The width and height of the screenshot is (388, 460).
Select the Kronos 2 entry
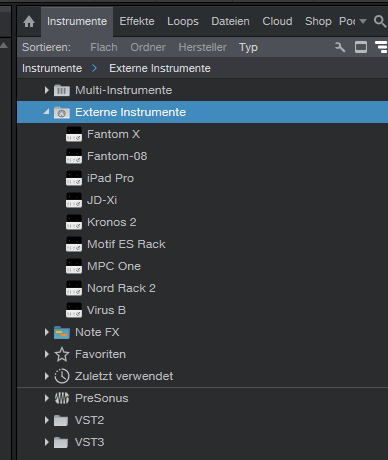[112, 222]
